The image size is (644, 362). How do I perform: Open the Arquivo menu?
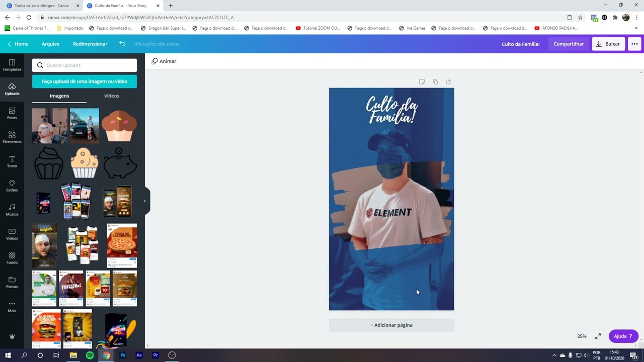pyautogui.click(x=50, y=44)
